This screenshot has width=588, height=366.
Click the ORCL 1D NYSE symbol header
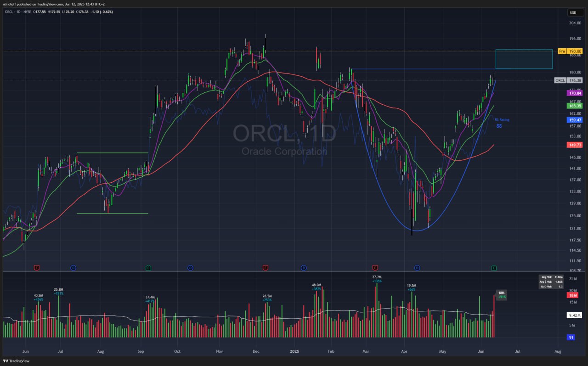pos(20,11)
